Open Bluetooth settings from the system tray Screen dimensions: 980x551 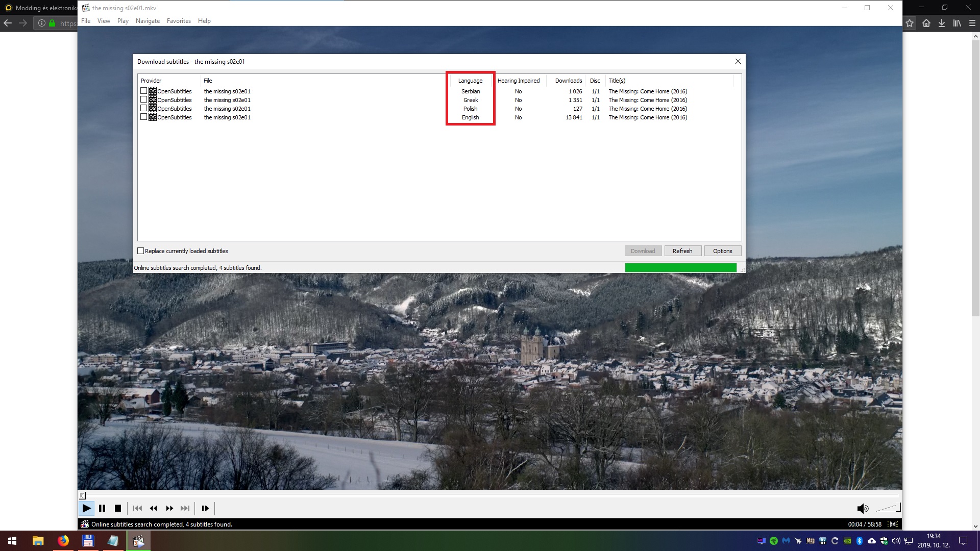[860, 541]
